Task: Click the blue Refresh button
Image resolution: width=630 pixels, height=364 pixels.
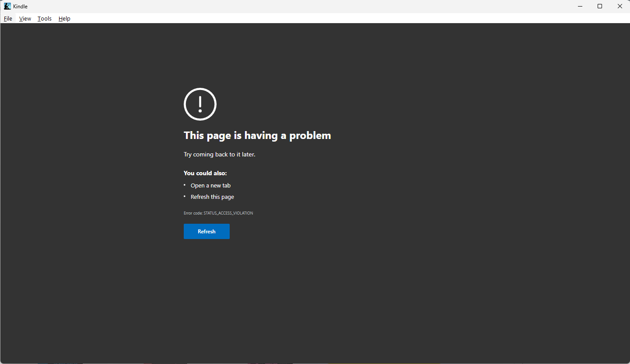Action: 206,231
